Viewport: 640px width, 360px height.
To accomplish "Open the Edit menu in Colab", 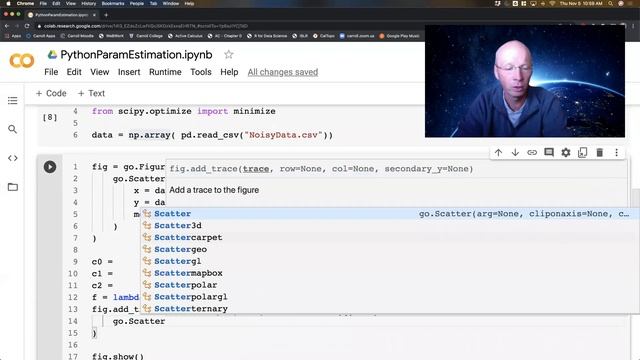I will point(74,72).
